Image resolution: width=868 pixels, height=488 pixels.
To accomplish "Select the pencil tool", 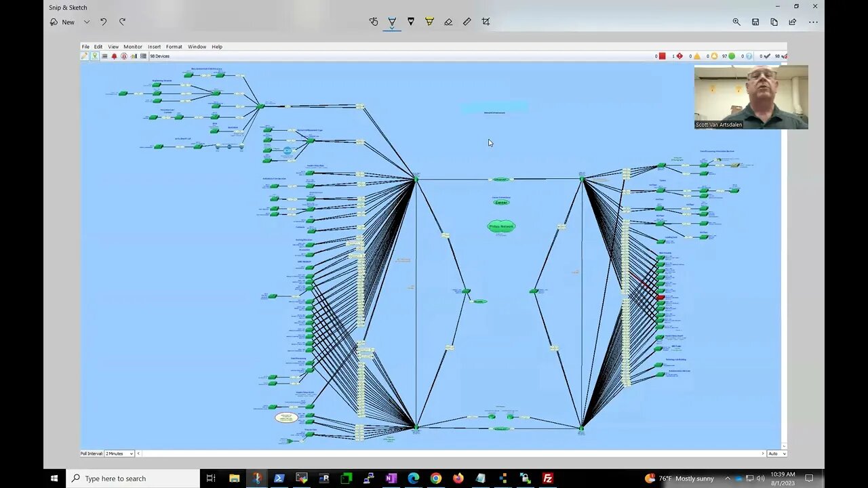I will [x=411, y=22].
